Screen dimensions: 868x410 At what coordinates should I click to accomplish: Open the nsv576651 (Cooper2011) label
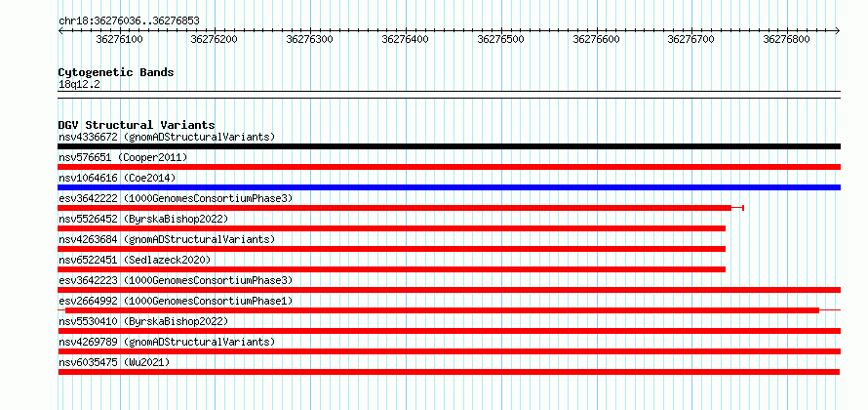coord(123,157)
